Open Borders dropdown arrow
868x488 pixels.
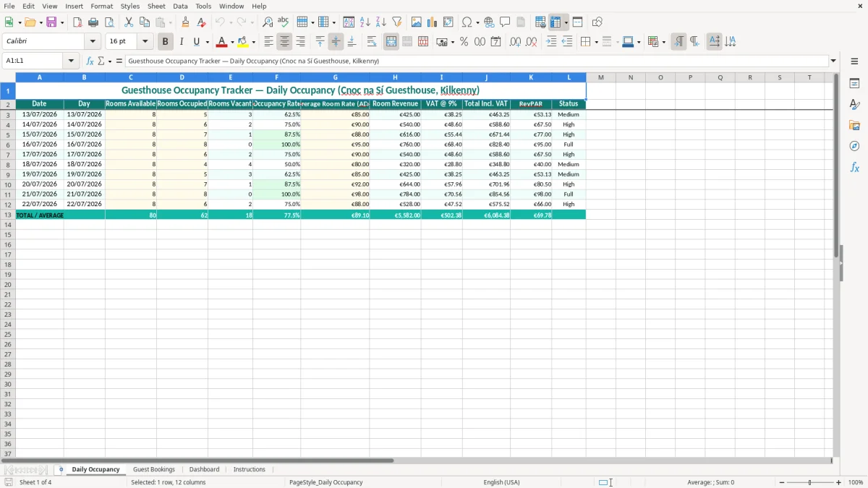click(596, 42)
